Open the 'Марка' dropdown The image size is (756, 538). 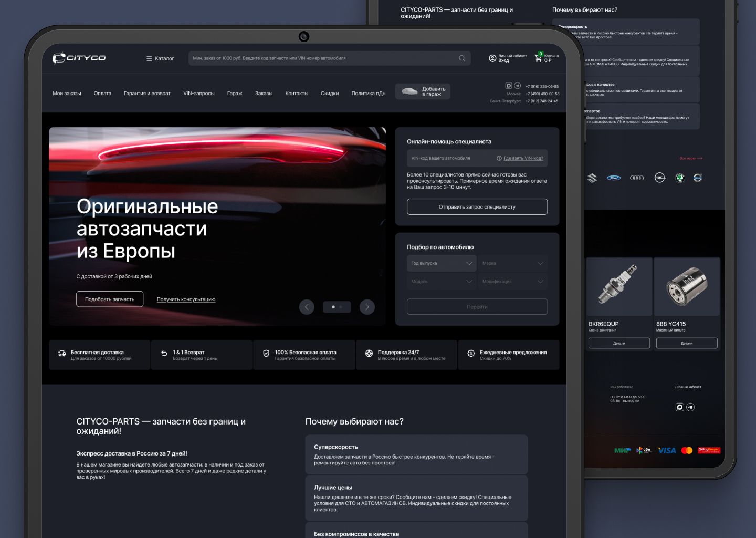point(512,263)
